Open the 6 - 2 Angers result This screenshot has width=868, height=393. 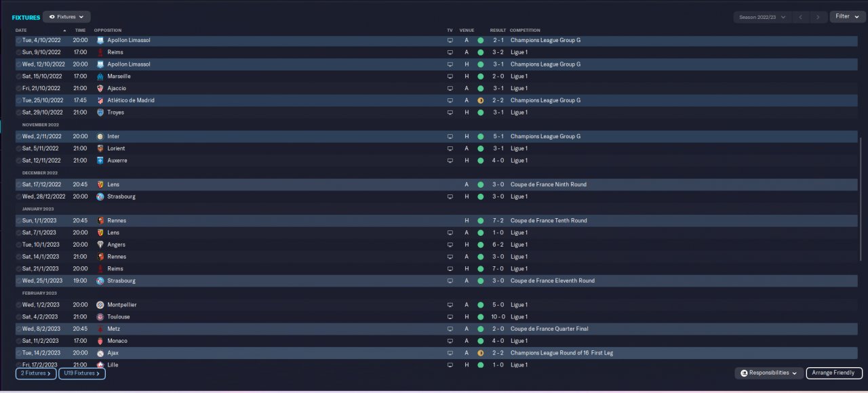click(x=498, y=245)
